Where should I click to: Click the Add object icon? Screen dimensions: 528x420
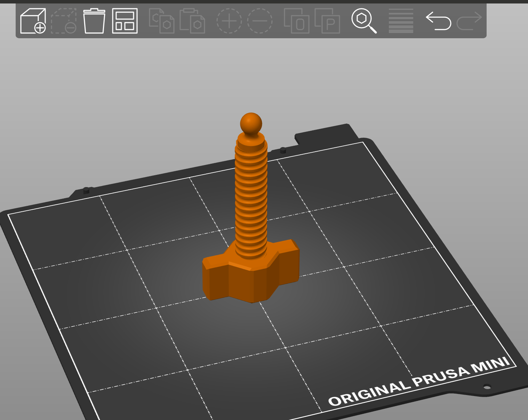pos(33,21)
